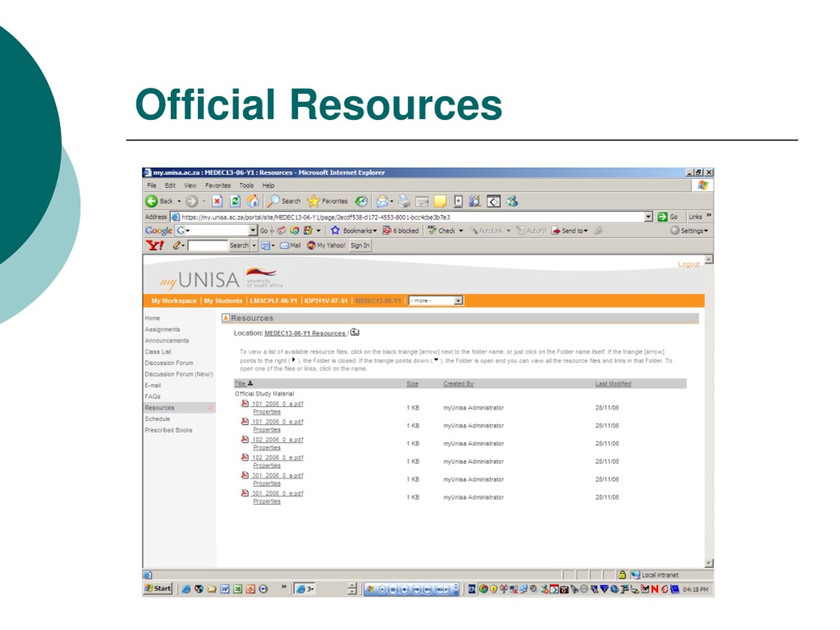Click the Yahoo! Y! logo icon
The width and height of the screenshot is (840, 630).
(x=155, y=245)
